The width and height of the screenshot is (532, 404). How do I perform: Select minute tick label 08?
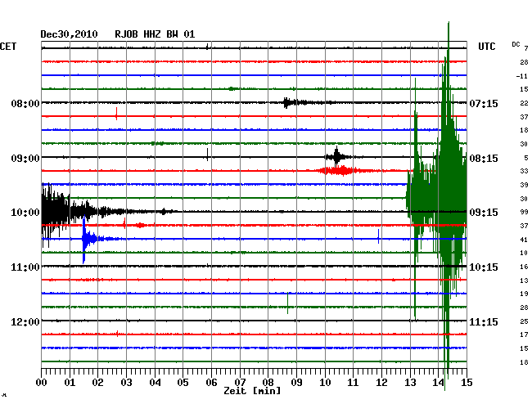pyautogui.click(x=268, y=383)
